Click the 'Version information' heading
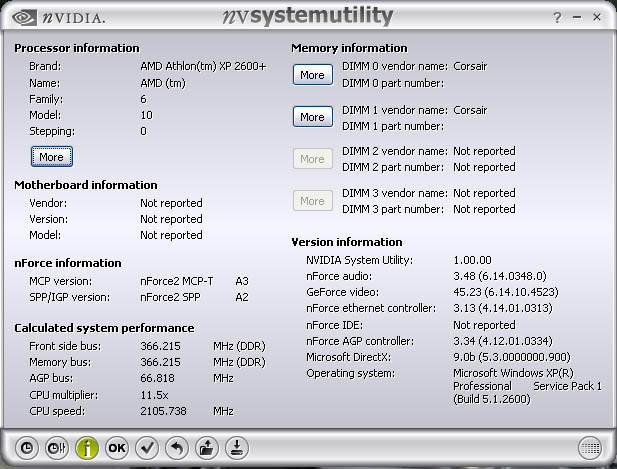This screenshot has height=469, width=617. (x=347, y=242)
